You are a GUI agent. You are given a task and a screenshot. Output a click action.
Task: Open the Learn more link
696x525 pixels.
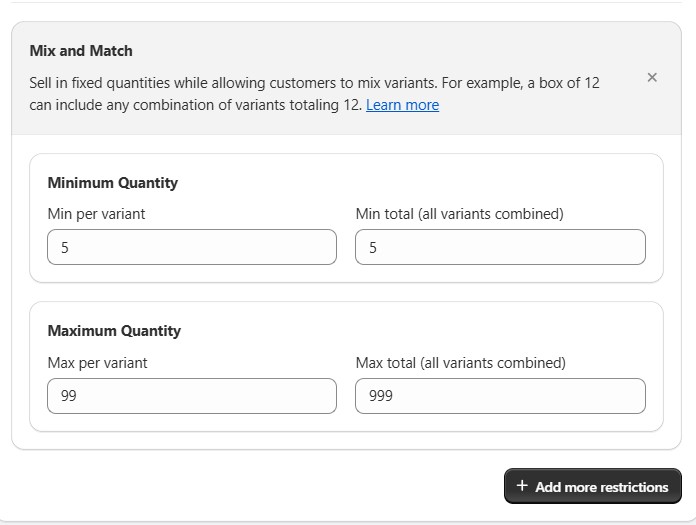pyautogui.click(x=402, y=105)
